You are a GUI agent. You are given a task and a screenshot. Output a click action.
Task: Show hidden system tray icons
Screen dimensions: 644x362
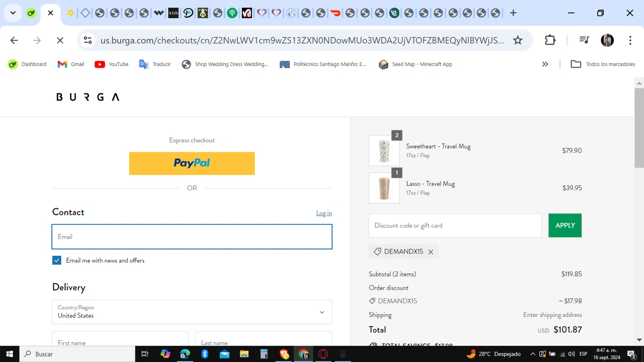[533, 354]
